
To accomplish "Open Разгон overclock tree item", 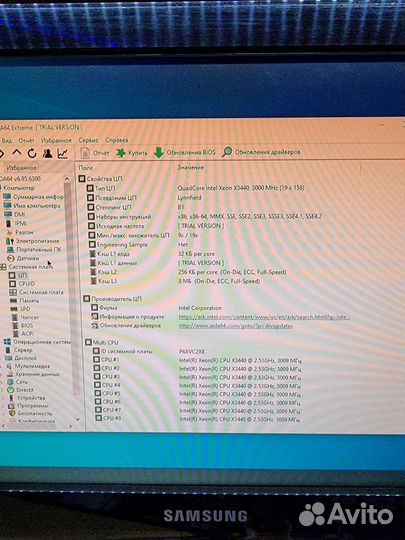I will [20, 232].
